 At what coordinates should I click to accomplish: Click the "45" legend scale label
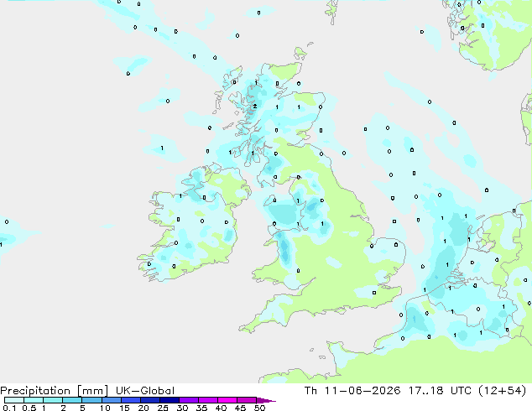pyautogui.click(x=240, y=408)
